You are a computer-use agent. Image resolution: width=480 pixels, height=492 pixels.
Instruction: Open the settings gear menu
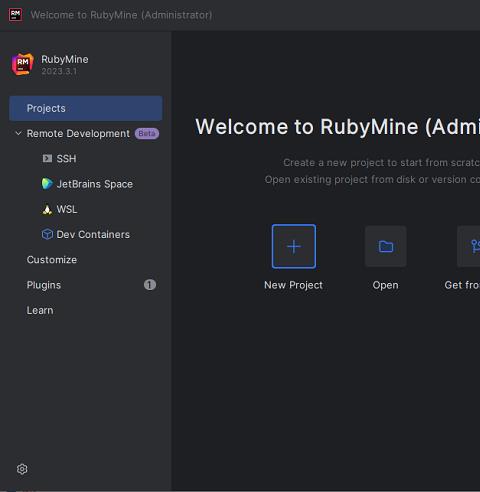coord(22,469)
